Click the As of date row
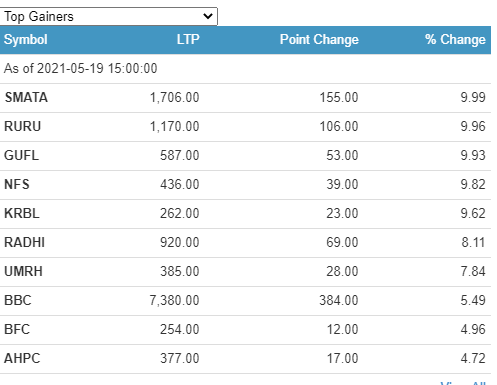This screenshot has height=385, width=497. 245,69
